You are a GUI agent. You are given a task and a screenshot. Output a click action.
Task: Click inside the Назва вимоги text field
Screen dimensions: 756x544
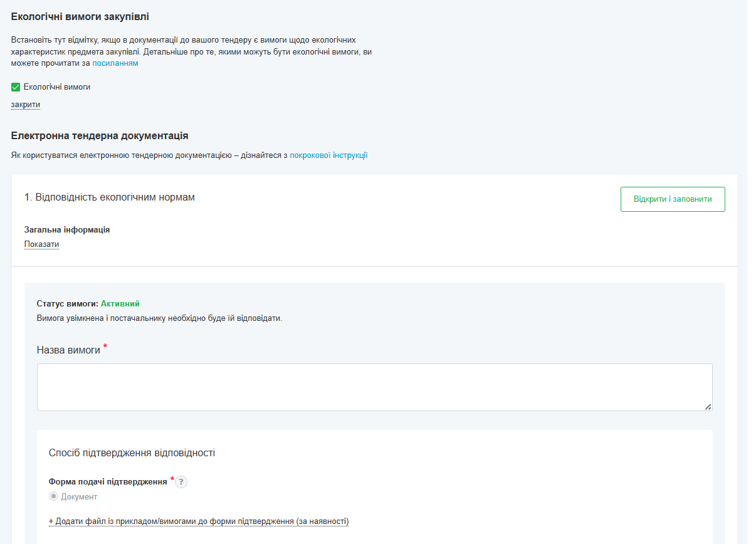pos(374,385)
